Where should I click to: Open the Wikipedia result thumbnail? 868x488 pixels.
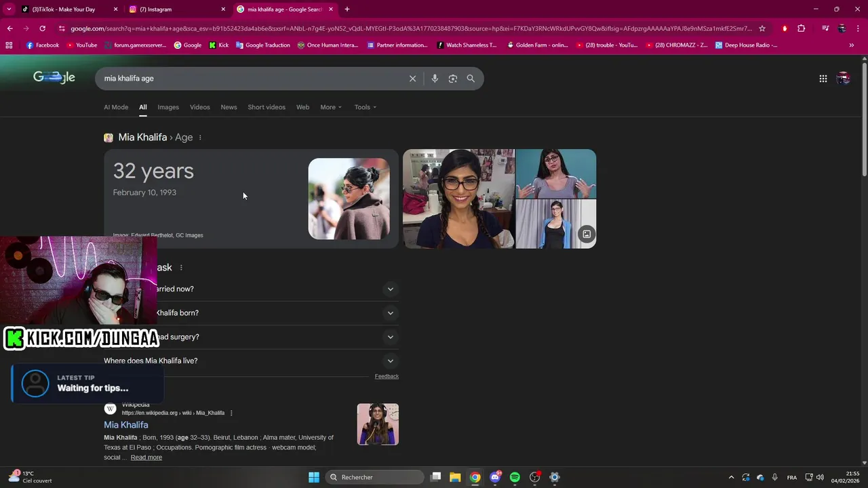click(378, 424)
